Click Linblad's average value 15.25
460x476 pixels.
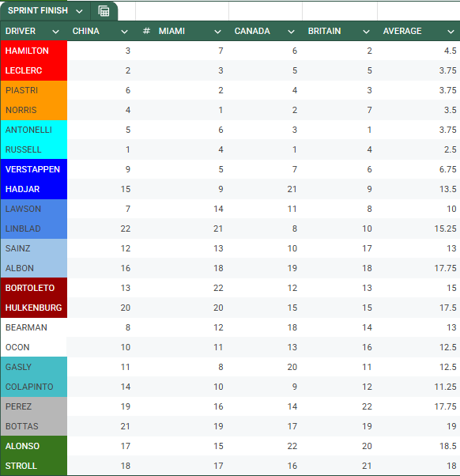pyautogui.click(x=445, y=229)
